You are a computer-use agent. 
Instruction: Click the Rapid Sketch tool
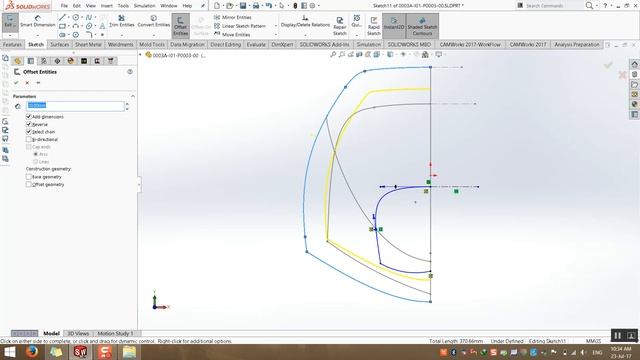(373, 26)
